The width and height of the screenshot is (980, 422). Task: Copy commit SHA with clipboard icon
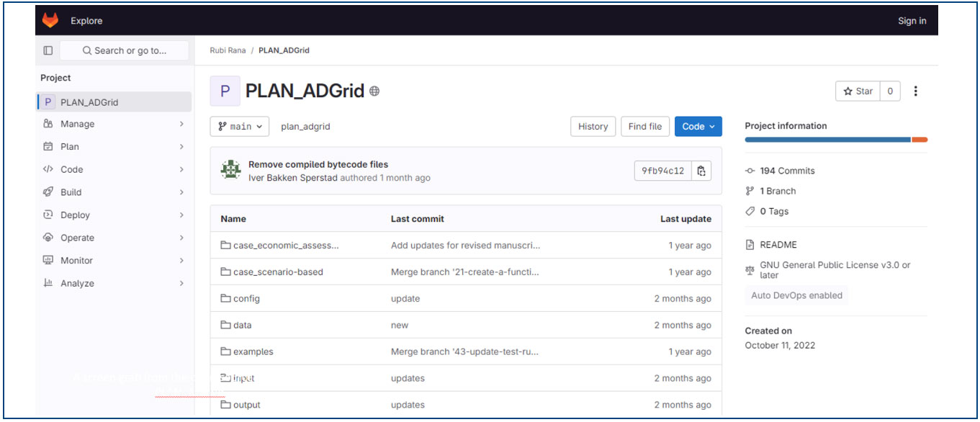[701, 171]
